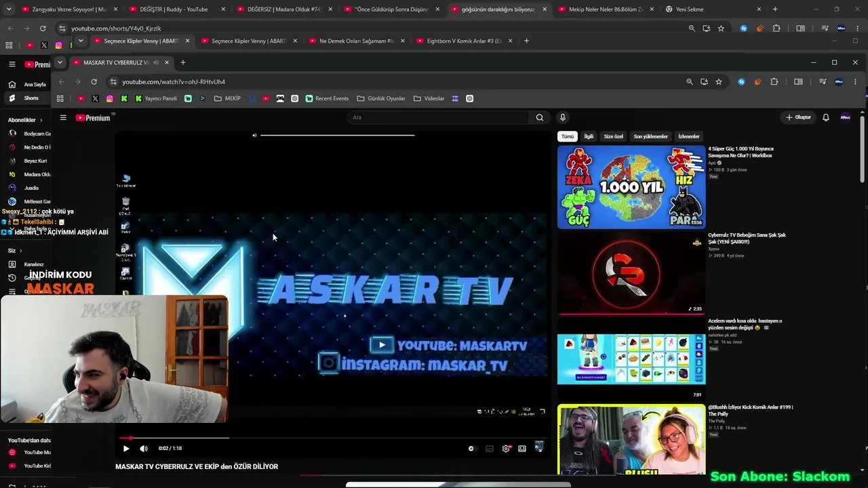This screenshot has width=868, height=488.
Task: Turn on subtitles in the video player
Action: [x=490, y=449]
